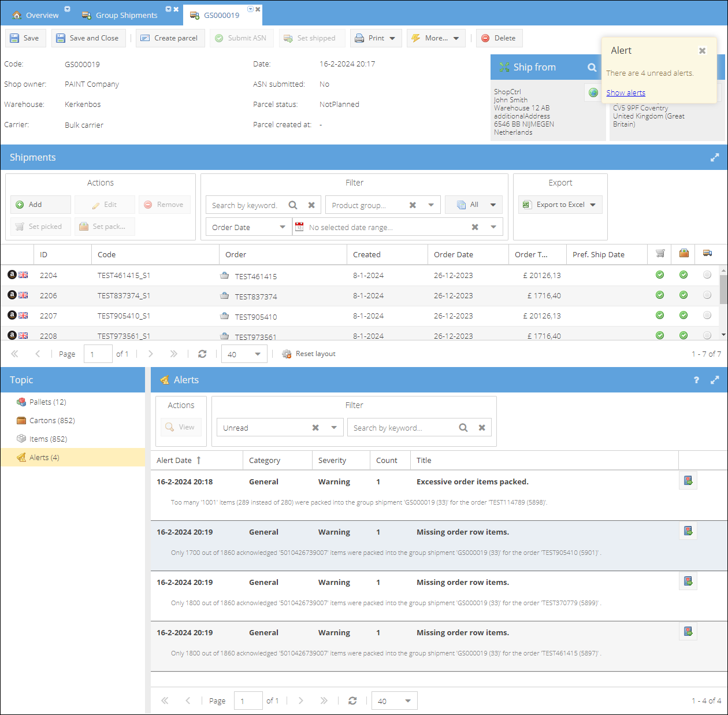The image size is (728, 715).
Task: Clear the Unread alerts filter
Action: click(x=315, y=428)
